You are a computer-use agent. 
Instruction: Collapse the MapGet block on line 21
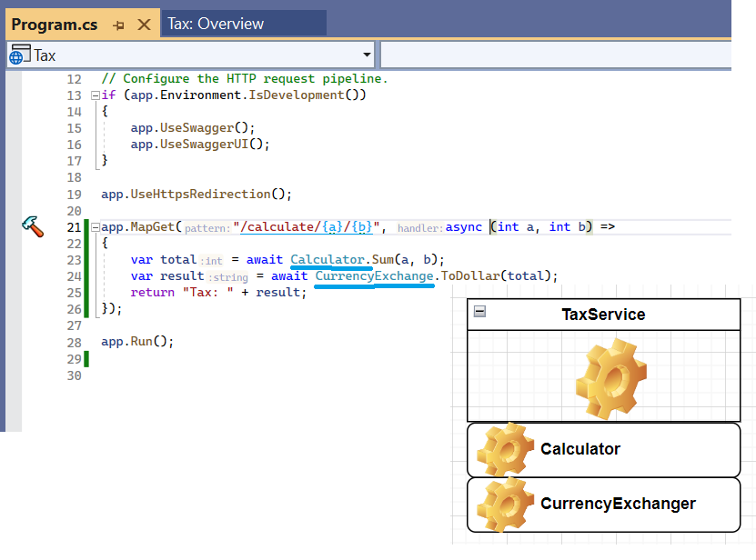(x=95, y=227)
